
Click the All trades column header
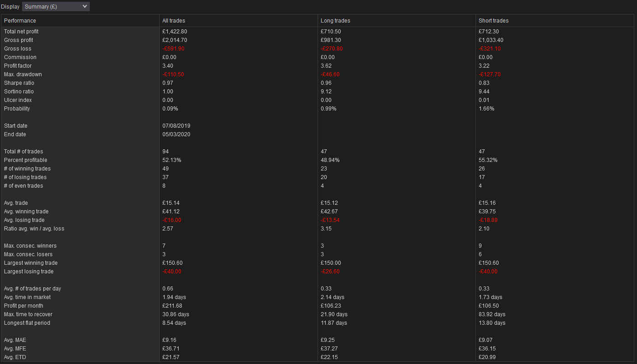[x=174, y=21]
